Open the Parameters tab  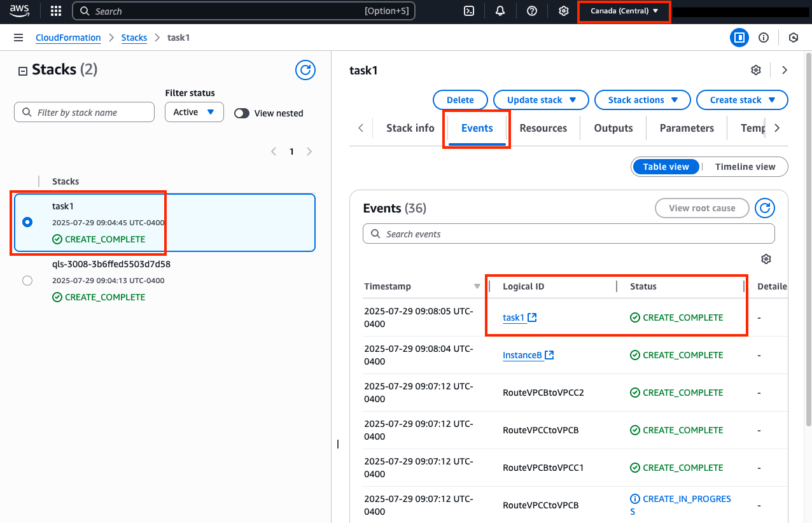point(687,128)
